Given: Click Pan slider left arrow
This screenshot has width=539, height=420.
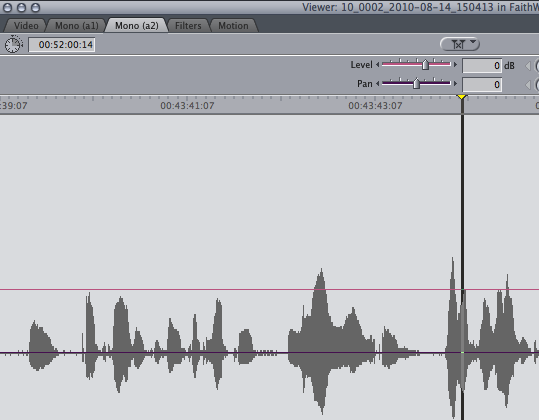Looking at the screenshot, I should tap(378, 84).
